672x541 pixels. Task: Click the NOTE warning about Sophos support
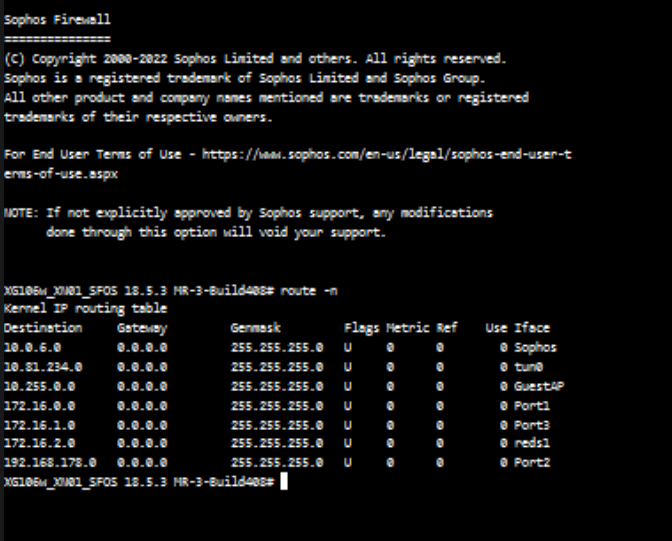249,213
